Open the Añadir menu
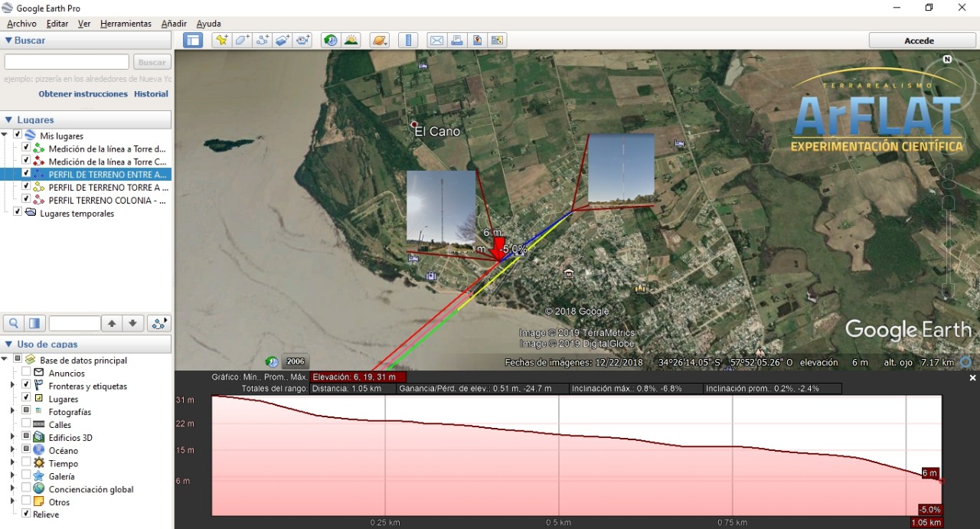Screen dimensions: 980x529 pyautogui.click(x=174, y=24)
